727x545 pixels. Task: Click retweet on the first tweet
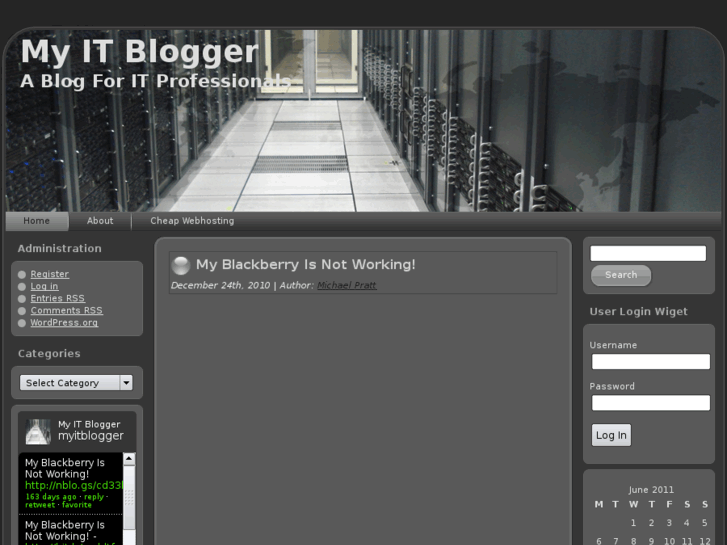(40, 505)
